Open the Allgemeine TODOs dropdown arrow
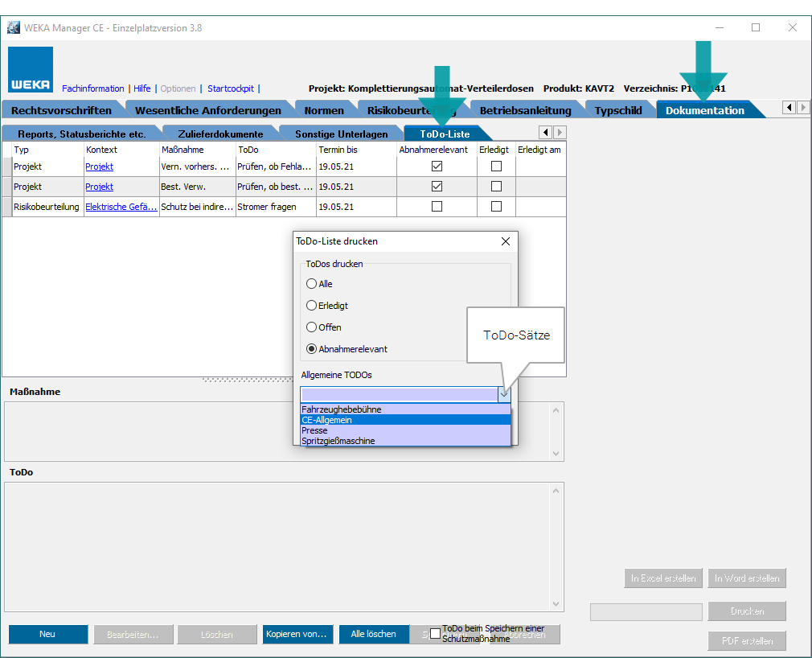The image size is (812, 658). [503, 394]
